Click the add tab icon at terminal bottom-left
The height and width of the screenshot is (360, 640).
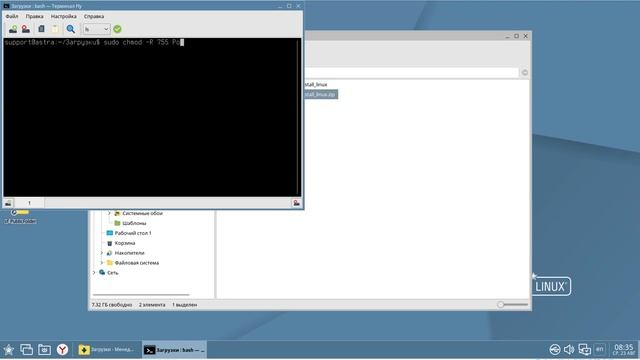(8, 203)
